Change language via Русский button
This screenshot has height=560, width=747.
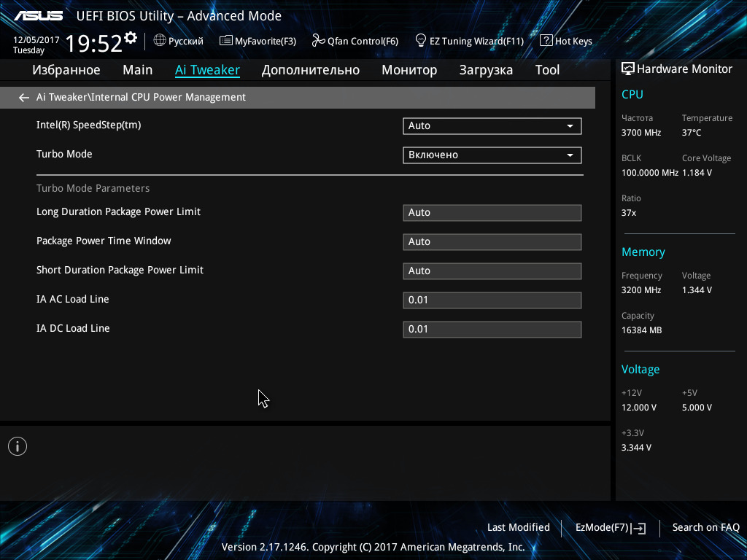179,41
